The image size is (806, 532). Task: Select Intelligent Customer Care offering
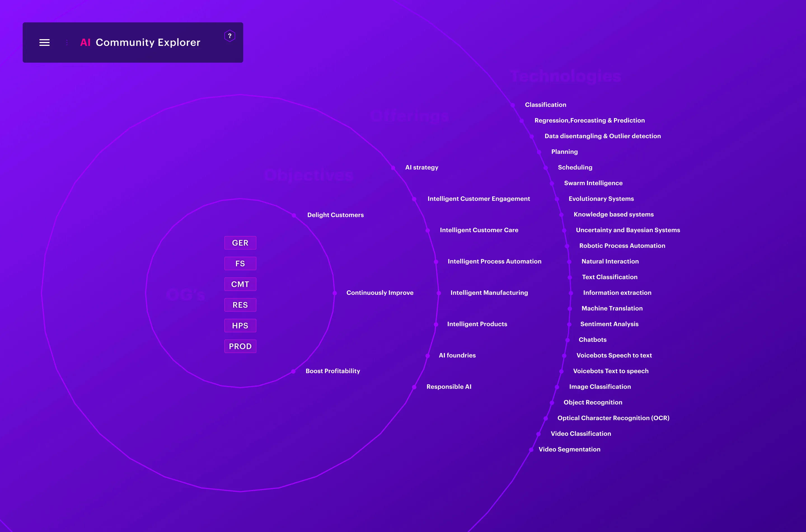pyautogui.click(x=479, y=230)
